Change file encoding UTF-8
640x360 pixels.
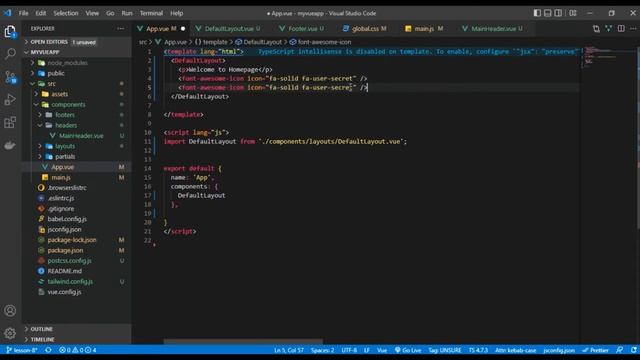point(349,350)
